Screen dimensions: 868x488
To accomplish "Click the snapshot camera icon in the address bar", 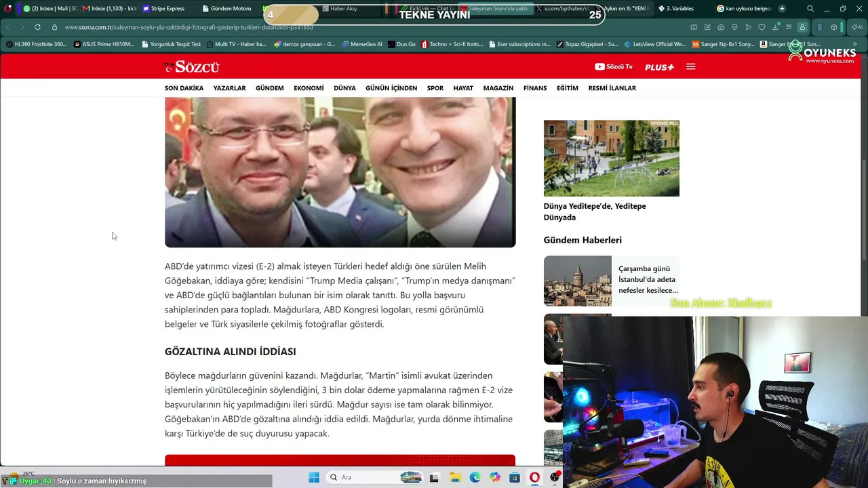I will [x=721, y=27].
